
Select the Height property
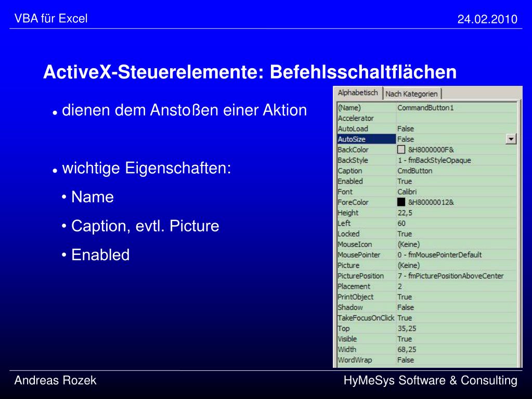348,213
